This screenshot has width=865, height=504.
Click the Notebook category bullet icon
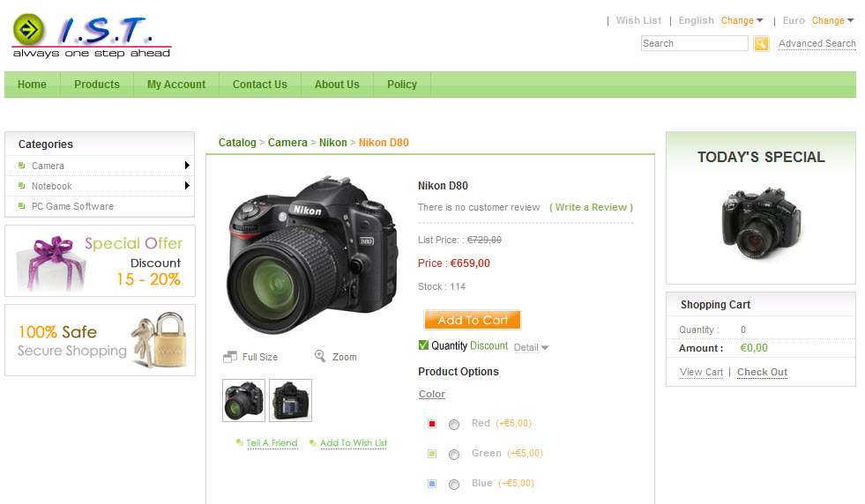tap(21, 186)
